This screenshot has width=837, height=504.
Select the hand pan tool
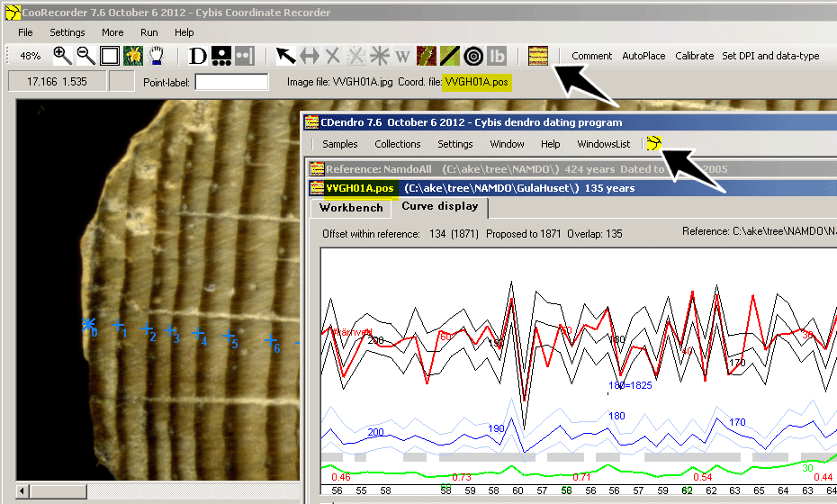pos(156,56)
